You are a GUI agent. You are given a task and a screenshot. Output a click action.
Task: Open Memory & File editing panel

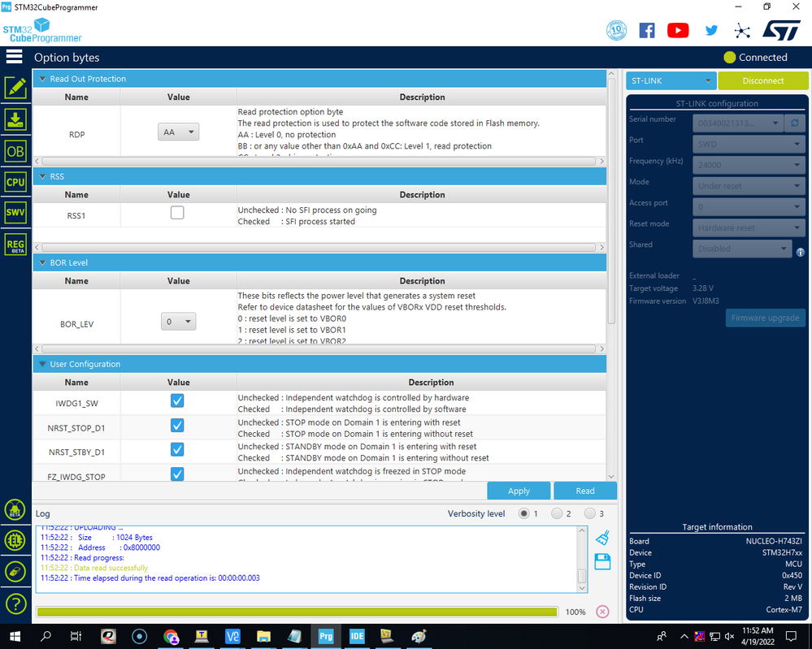(15, 88)
